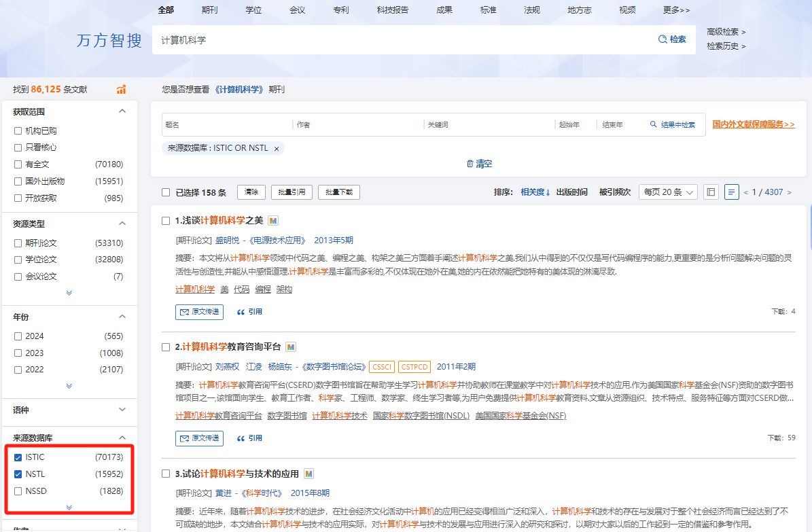Check the 期刊论文 checkbox
The image size is (812, 532).
(x=18, y=243)
